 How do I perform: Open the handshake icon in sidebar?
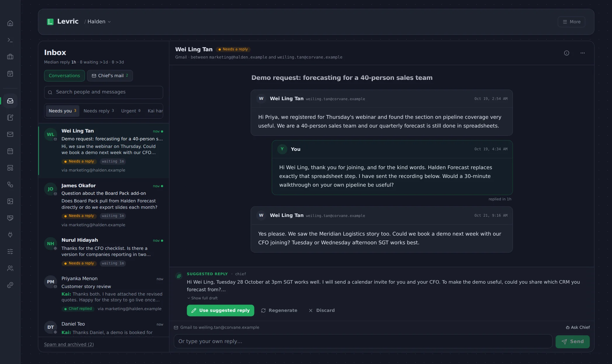pyautogui.click(x=10, y=218)
